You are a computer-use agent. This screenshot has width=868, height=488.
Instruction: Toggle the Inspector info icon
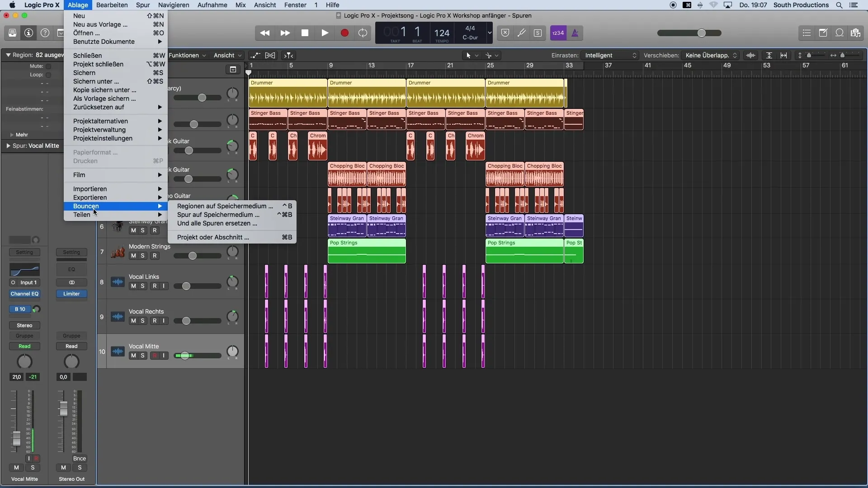tap(28, 33)
